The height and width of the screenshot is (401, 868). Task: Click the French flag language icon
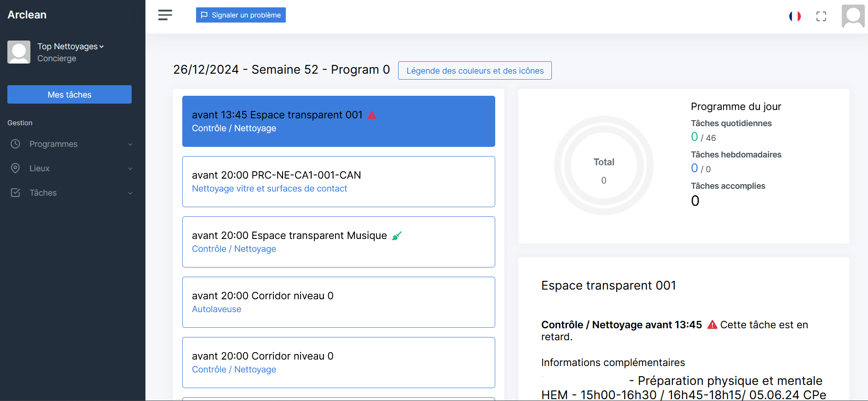(795, 16)
